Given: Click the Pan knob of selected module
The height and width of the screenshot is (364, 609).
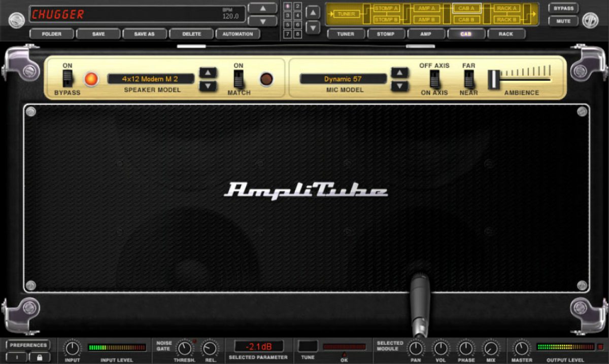Looking at the screenshot, I should click(x=416, y=348).
